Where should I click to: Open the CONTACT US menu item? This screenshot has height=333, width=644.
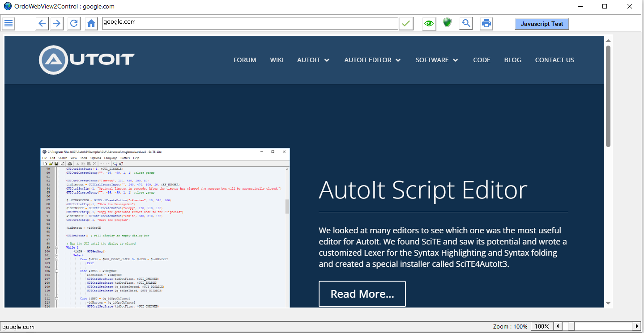(554, 60)
